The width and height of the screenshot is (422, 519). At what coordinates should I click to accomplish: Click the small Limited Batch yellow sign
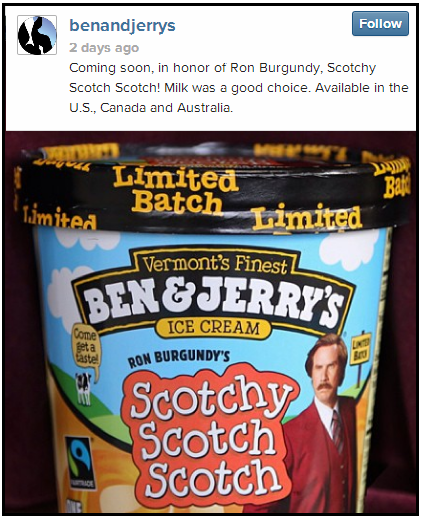pyautogui.click(x=360, y=351)
